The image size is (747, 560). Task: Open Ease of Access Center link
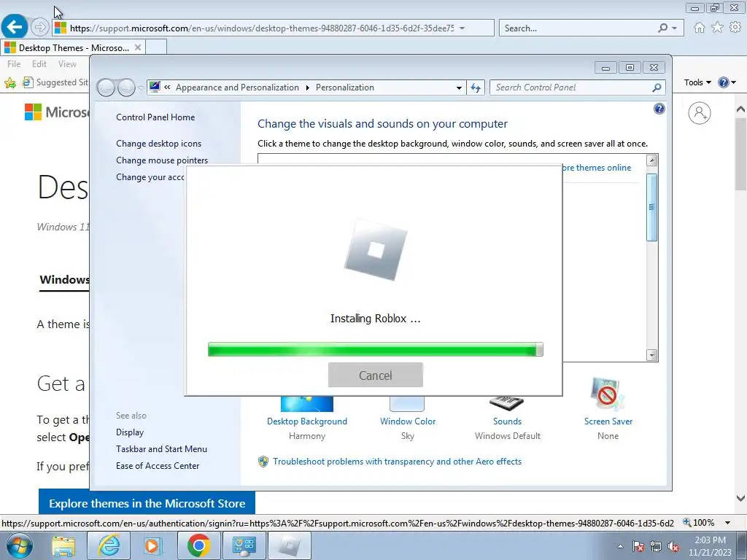[158, 466]
